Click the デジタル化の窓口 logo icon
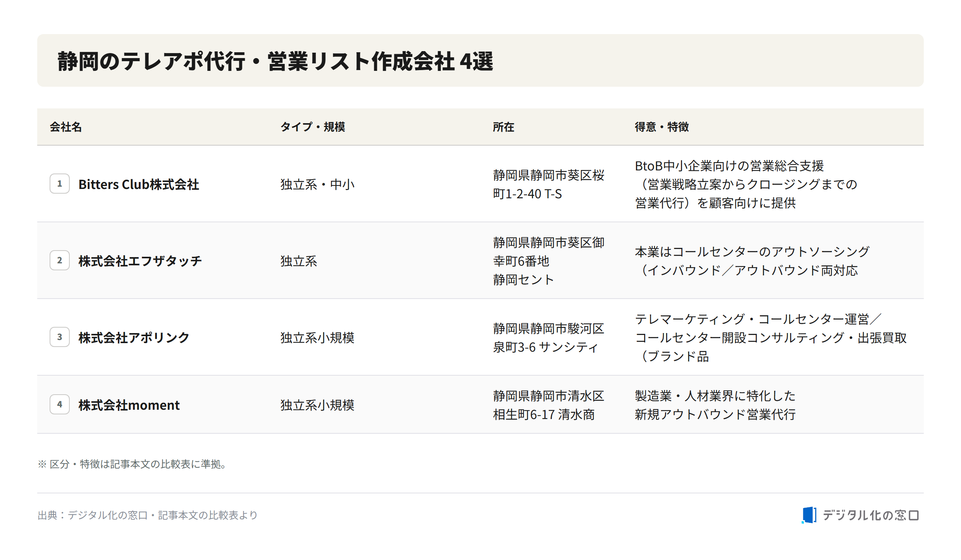961x560 pixels. pyautogui.click(x=809, y=515)
